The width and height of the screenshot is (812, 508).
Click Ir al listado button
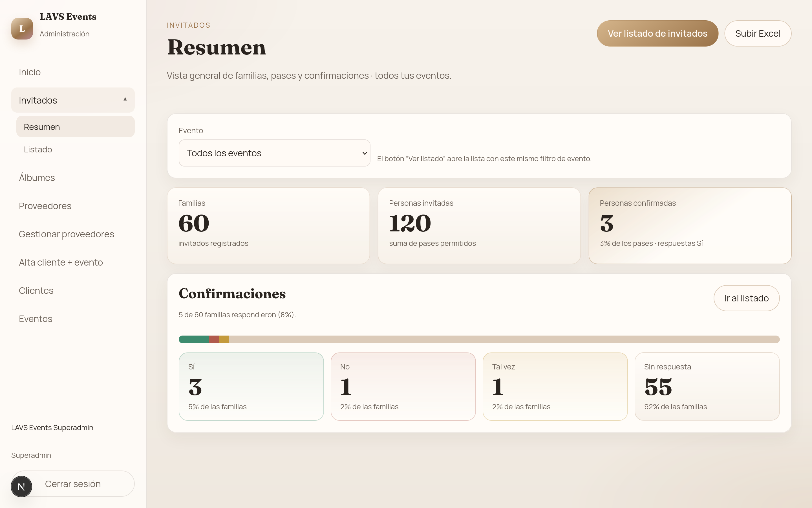(x=746, y=298)
